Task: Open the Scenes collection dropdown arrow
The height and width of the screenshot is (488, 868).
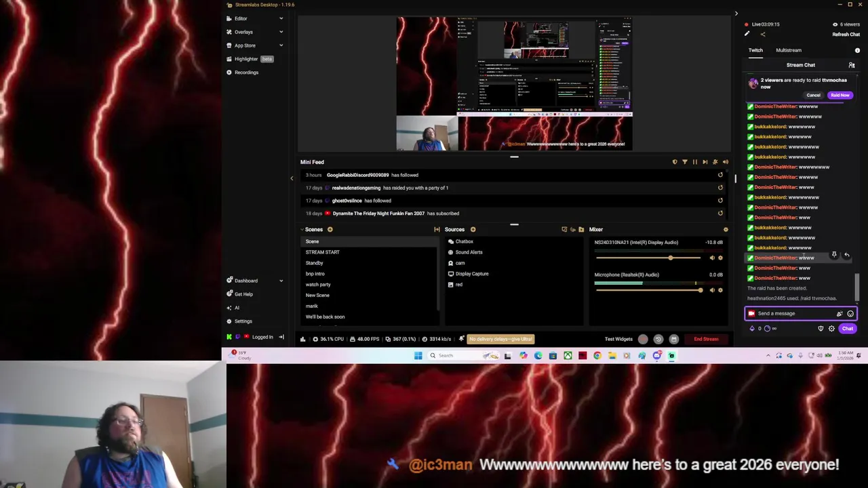Action: click(x=302, y=230)
